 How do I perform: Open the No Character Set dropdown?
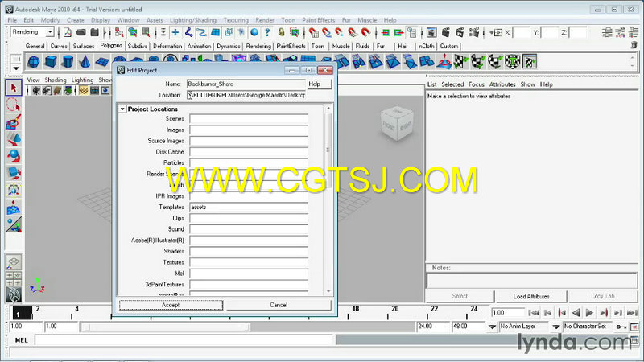coord(556,327)
